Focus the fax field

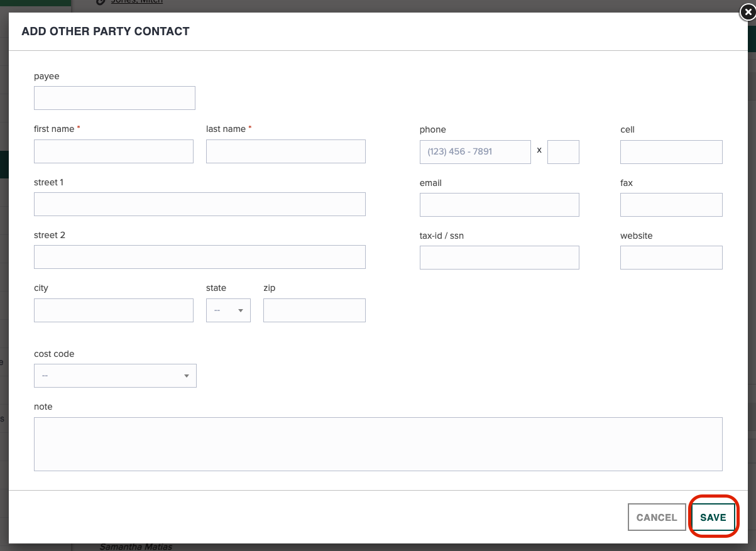click(x=671, y=205)
